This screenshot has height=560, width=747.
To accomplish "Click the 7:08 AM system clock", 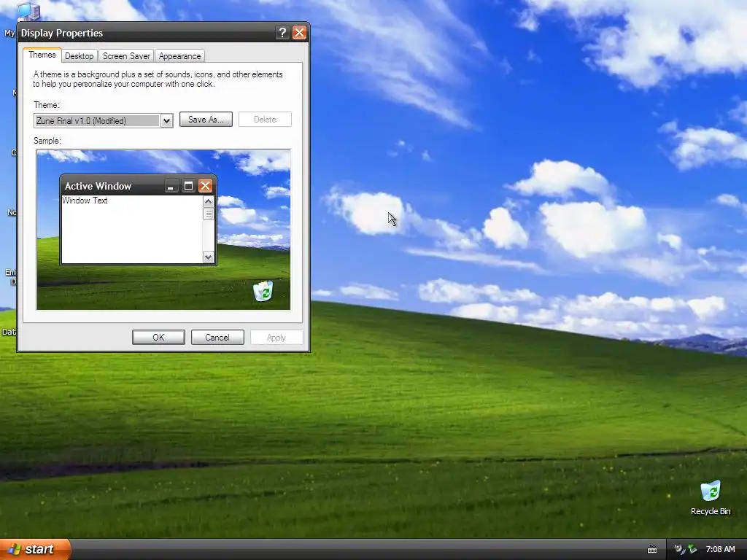I will click(720, 549).
